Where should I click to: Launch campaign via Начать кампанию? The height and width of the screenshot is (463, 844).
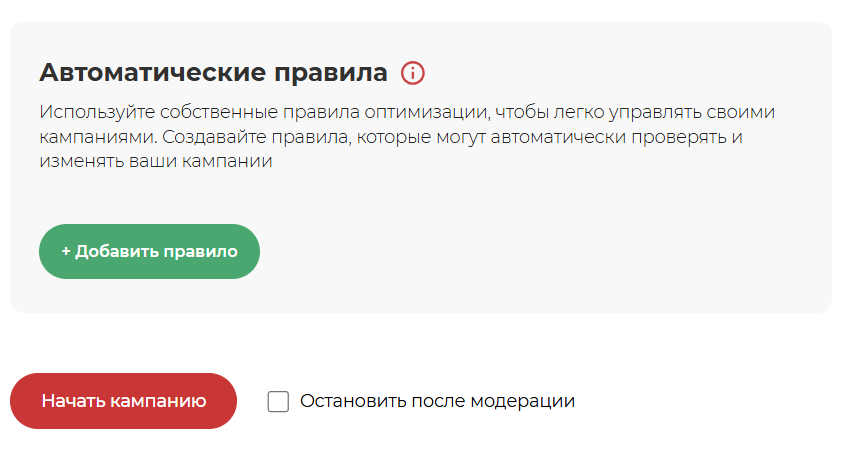(x=123, y=401)
